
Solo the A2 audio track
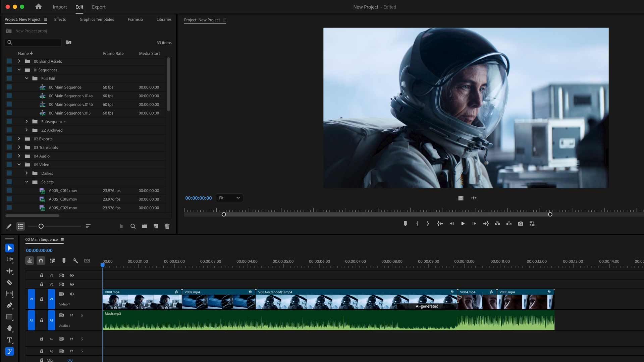coord(82,339)
